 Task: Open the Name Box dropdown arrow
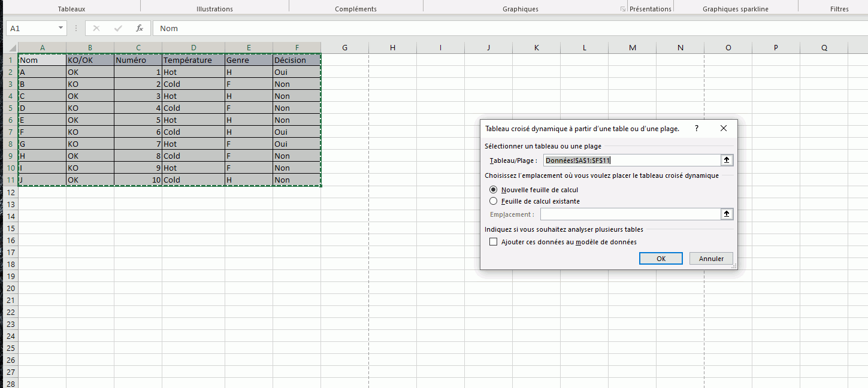(x=61, y=28)
